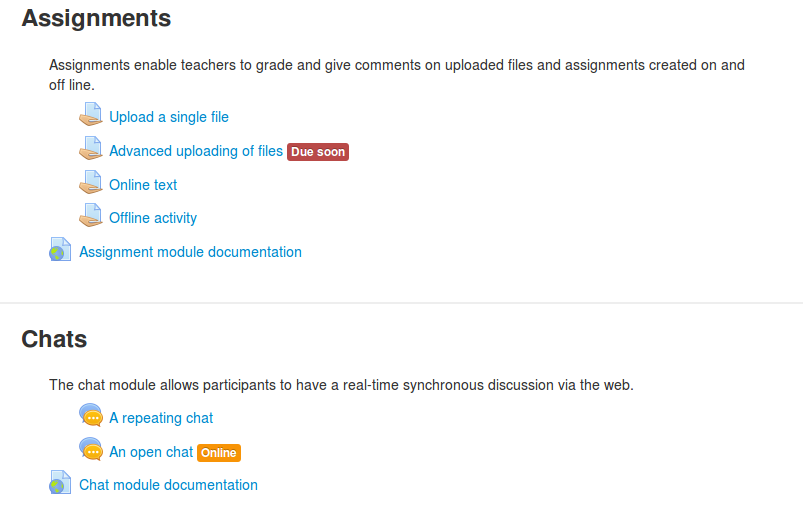Join the An open chat link
Screen dimensions: 810x518
(151, 452)
